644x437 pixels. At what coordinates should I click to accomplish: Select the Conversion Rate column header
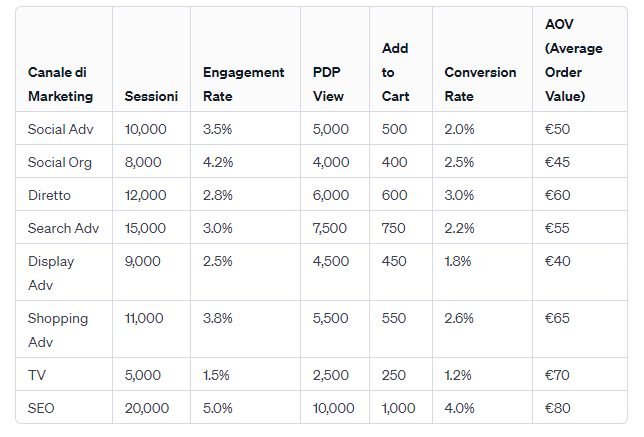pyautogui.click(x=480, y=84)
